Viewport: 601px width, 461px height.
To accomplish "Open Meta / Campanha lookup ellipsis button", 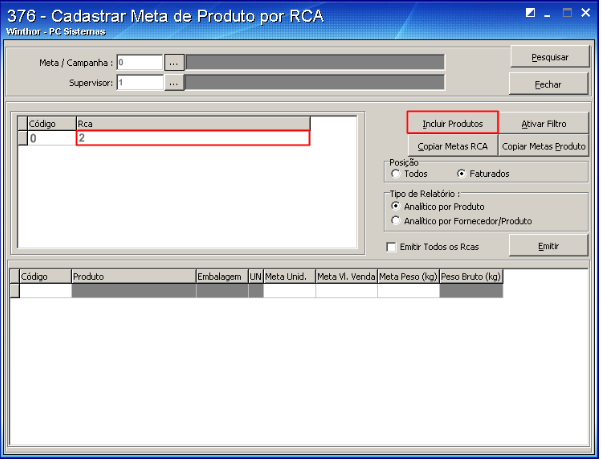I will click(x=174, y=62).
